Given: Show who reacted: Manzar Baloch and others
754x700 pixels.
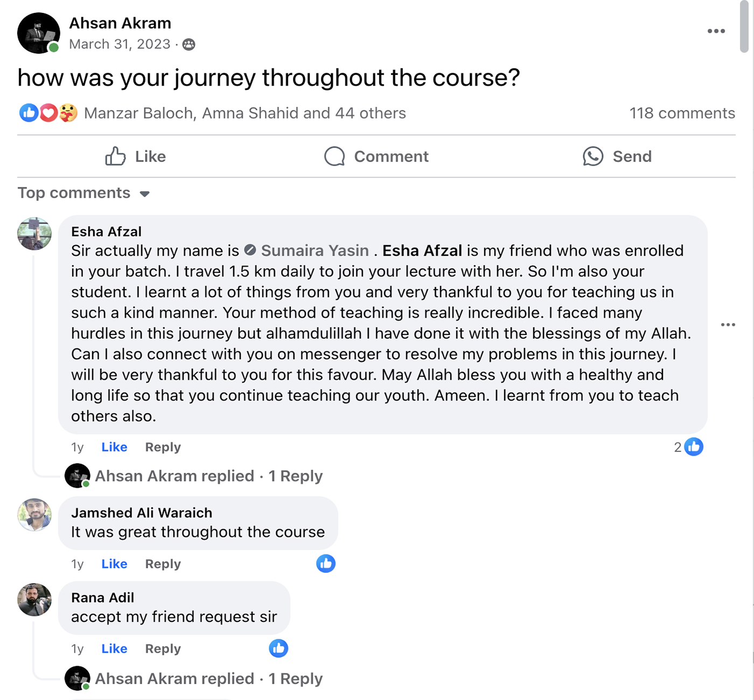Looking at the screenshot, I should click(245, 113).
